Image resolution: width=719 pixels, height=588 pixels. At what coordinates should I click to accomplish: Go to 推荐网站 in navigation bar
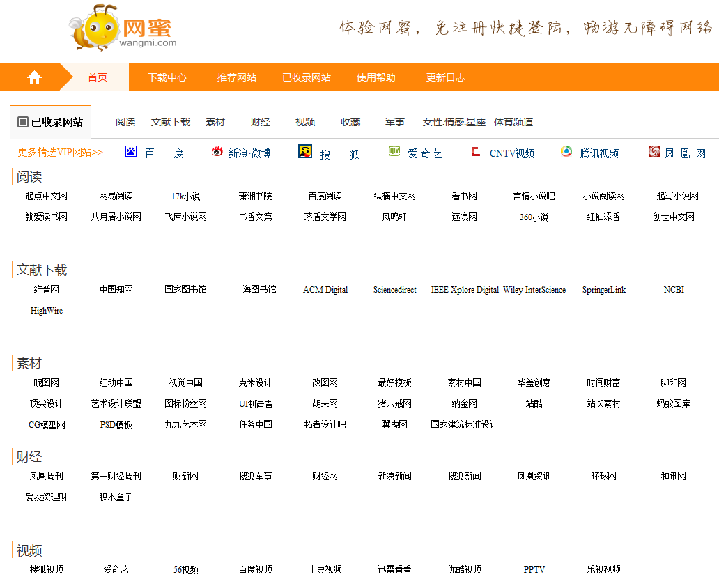tap(237, 77)
